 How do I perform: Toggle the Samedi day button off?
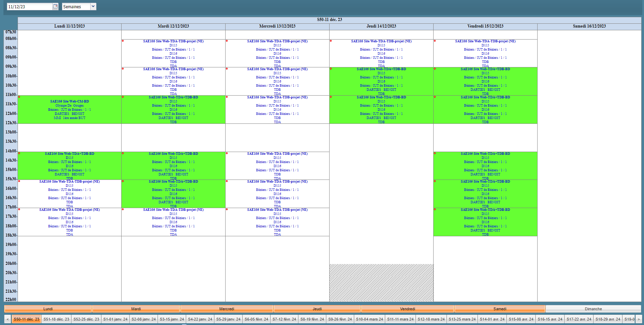click(x=499, y=309)
